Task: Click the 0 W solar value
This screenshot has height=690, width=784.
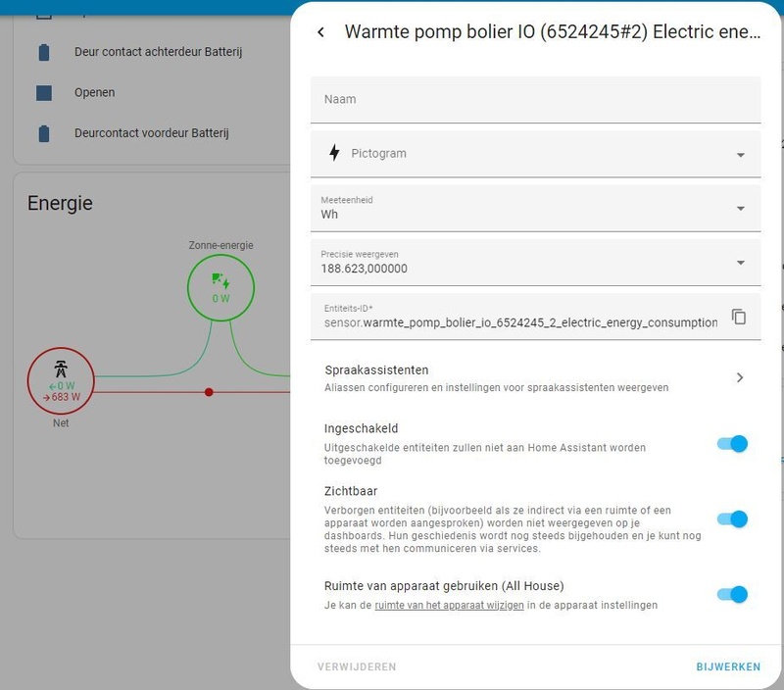Action: click(x=220, y=299)
